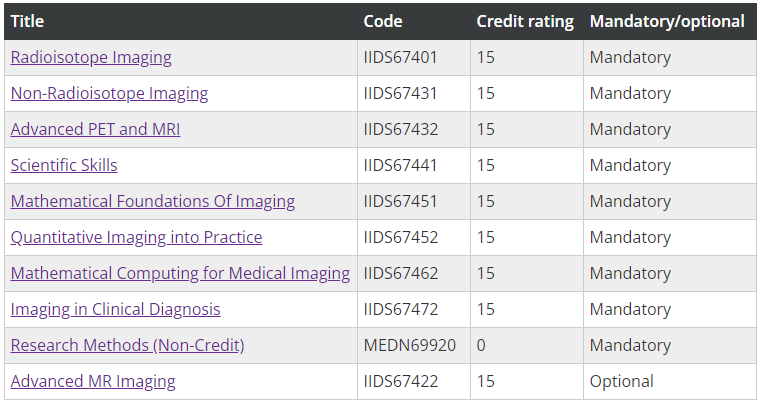Select the code cell IIDS67422
The height and width of the screenshot is (403, 761).
point(400,382)
